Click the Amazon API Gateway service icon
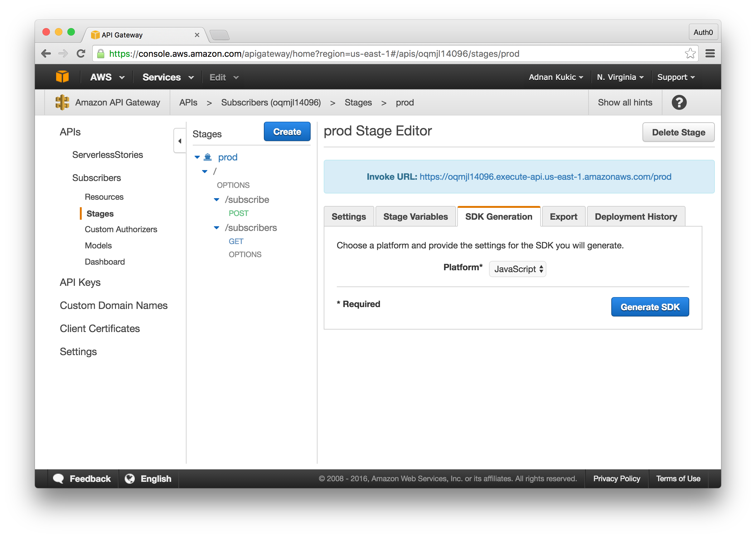Screen dimensions: 756x538 (x=62, y=102)
